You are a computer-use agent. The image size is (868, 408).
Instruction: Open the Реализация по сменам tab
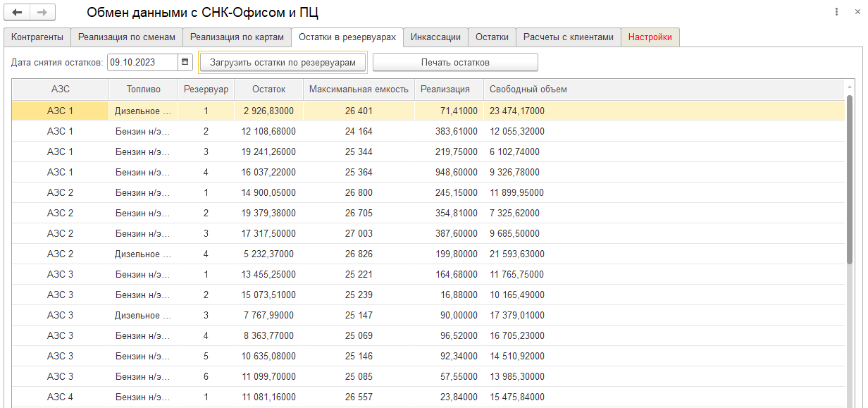tap(127, 37)
